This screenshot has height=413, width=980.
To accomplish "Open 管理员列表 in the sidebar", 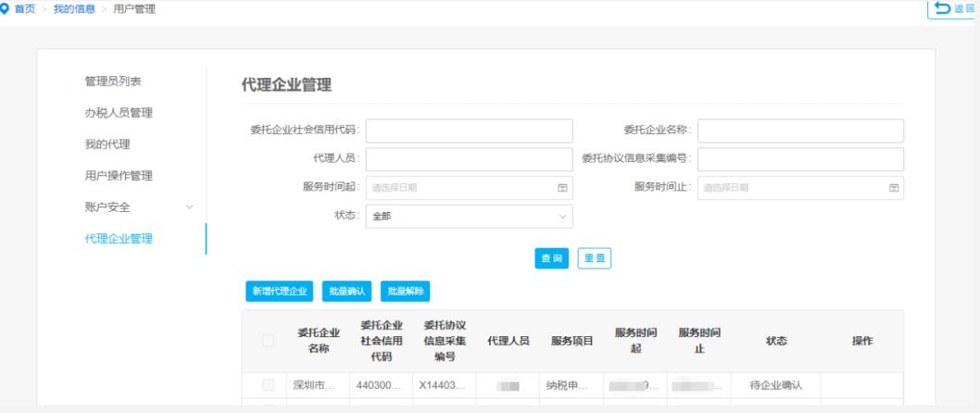I will click(113, 81).
